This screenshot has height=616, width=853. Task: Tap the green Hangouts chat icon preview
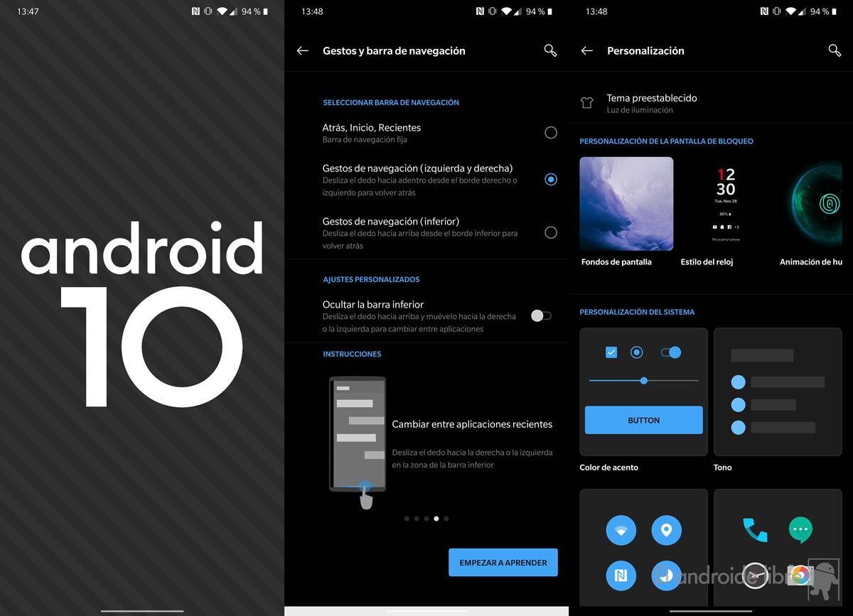[800, 530]
